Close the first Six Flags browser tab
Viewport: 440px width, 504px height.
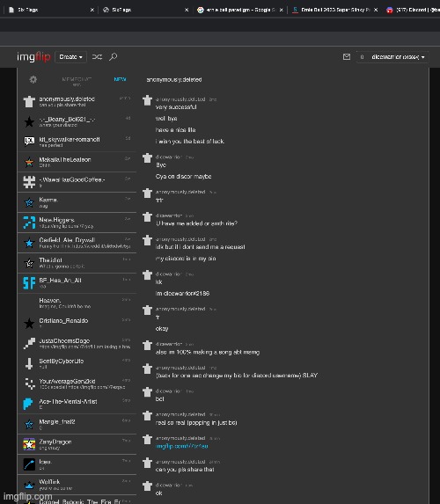pos(92,10)
